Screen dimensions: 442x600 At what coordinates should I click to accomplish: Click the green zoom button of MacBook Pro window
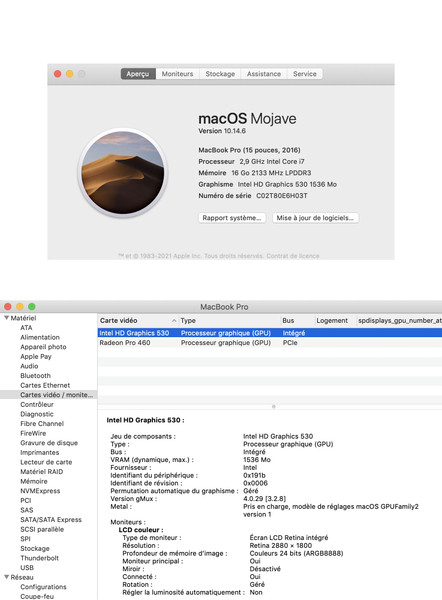click(32, 307)
